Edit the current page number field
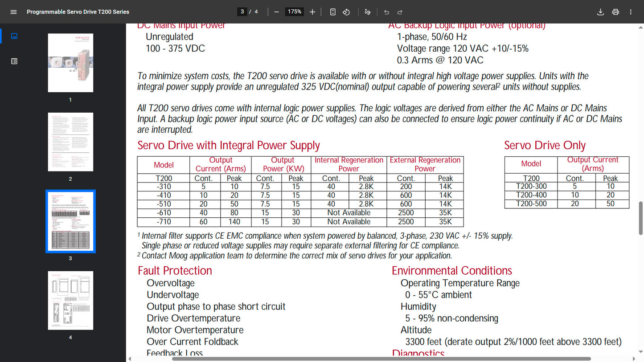 [x=242, y=12]
